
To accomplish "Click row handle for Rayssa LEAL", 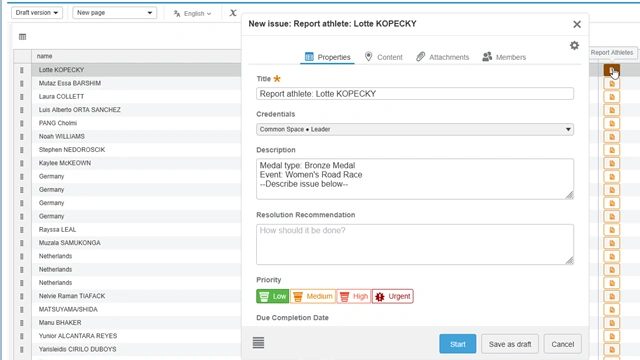I will (x=22, y=230).
